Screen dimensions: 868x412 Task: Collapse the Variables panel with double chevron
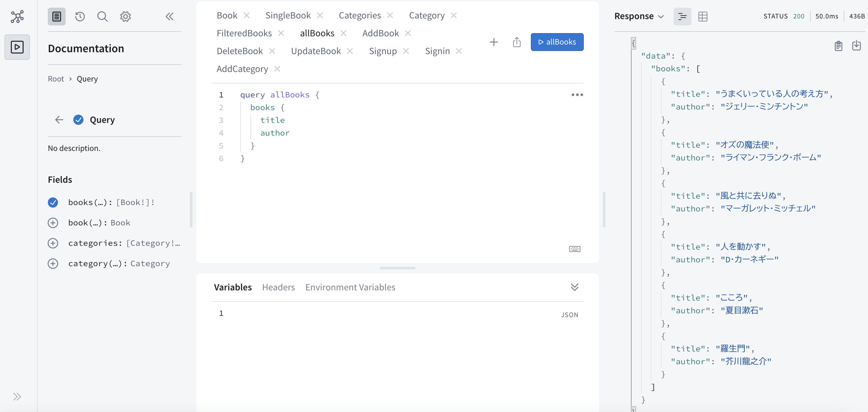pyautogui.click(x=575, y=287)
